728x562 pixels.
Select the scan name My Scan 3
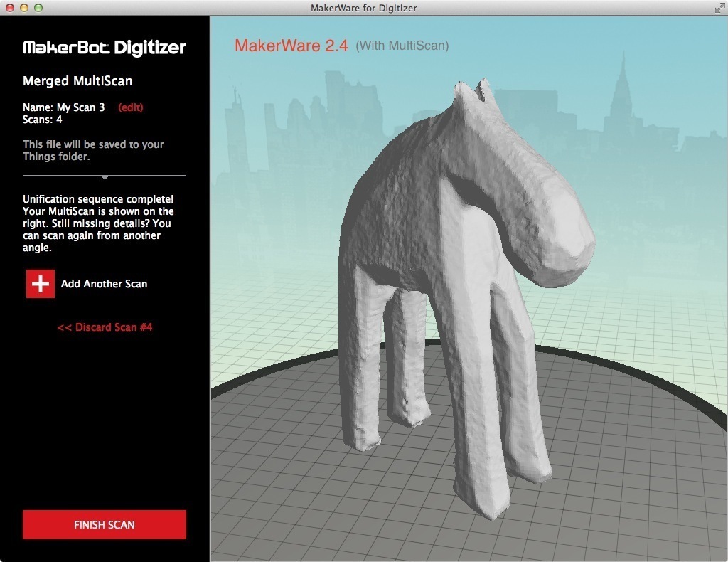click(x=80, y=107)
